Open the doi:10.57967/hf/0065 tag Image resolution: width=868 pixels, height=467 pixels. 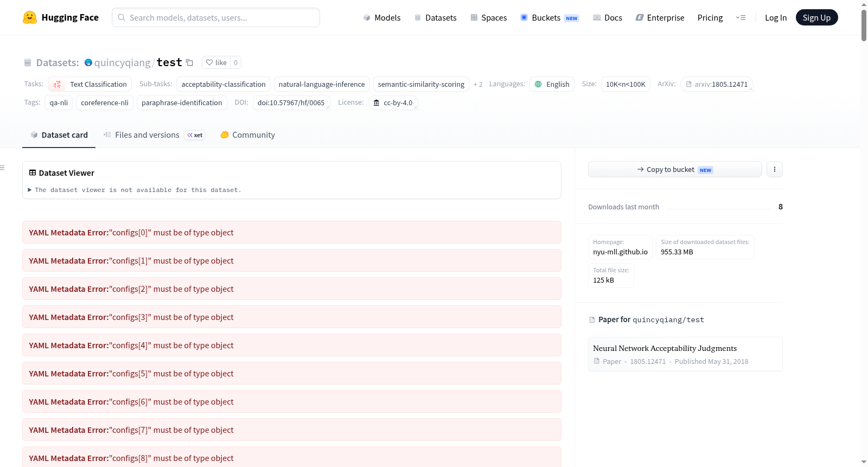(x=291, y=103)
